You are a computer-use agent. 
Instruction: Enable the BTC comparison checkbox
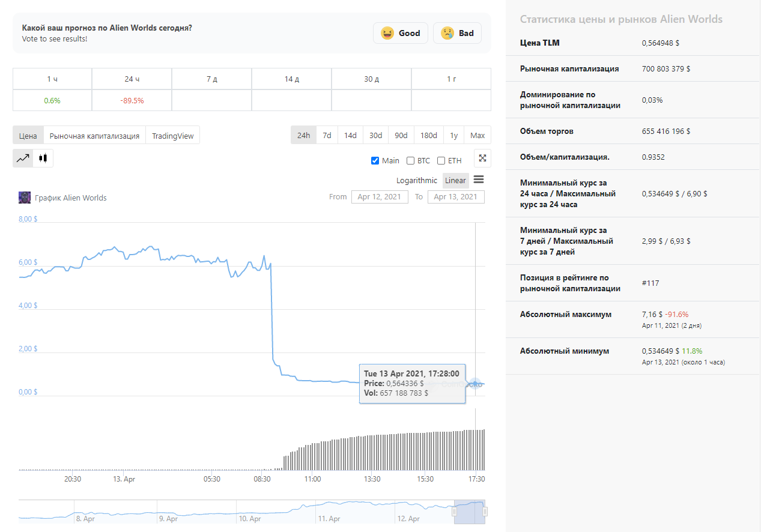pyautogui.click(x=411, y=160)
